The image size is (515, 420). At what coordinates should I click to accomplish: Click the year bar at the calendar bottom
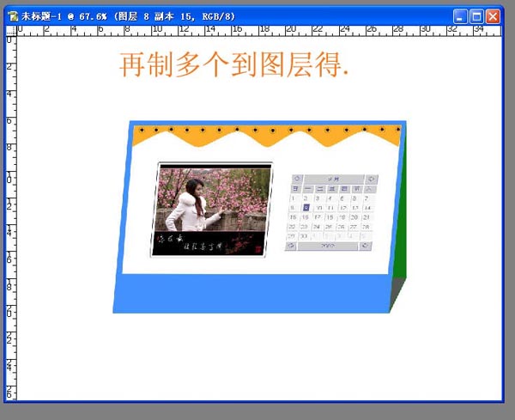pos(328,246)
